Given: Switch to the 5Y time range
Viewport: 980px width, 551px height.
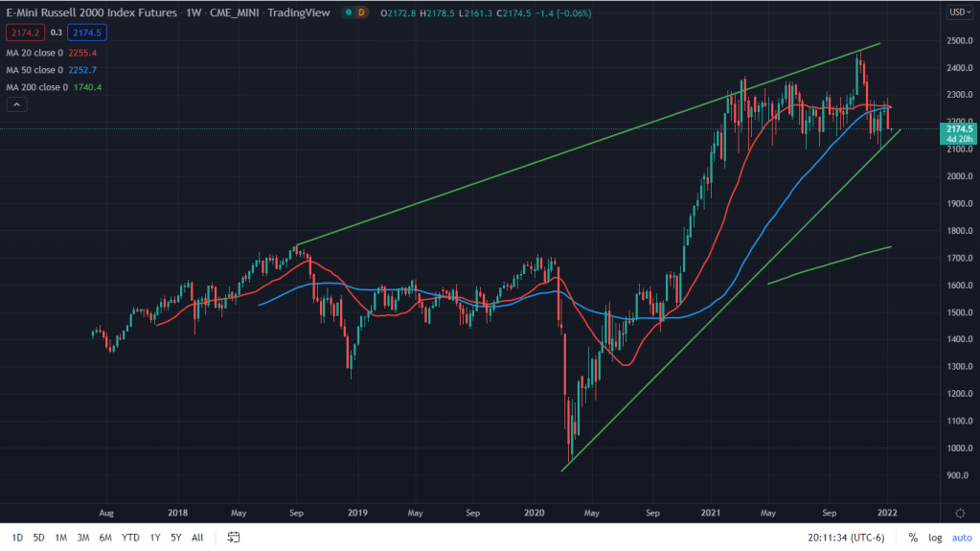Looking at the screenshot, I should coord(175,538).
